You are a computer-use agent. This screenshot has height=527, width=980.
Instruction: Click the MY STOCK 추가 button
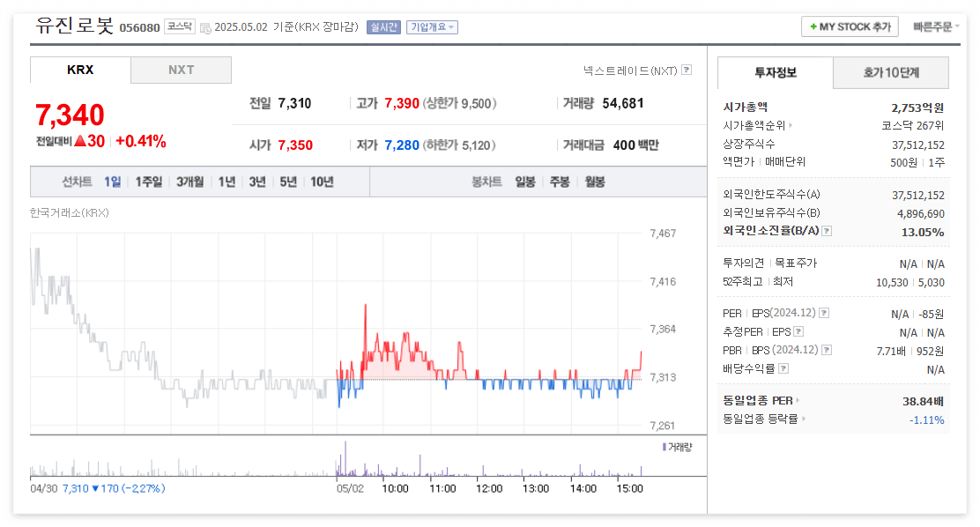848,26
